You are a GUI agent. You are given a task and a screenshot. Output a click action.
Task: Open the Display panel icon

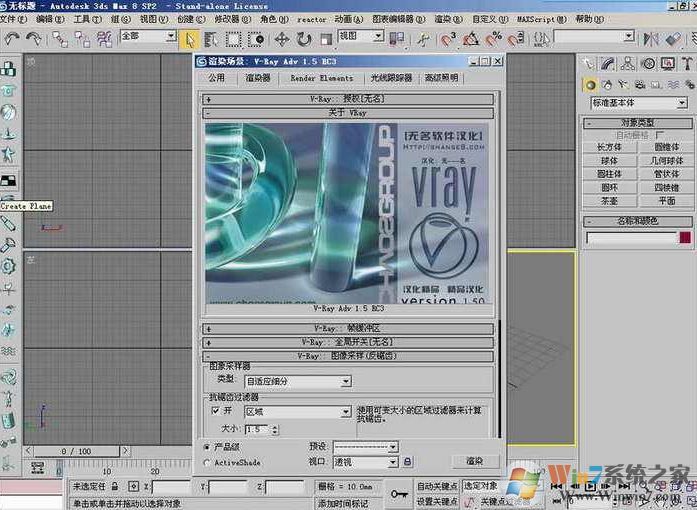pyautogui.click(x=668, y=64)
